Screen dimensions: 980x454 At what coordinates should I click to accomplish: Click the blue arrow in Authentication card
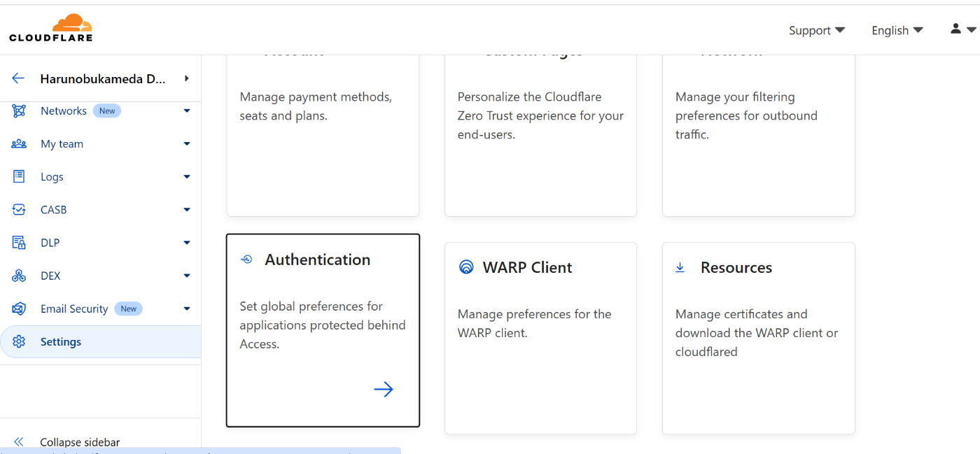pos(384,390)
